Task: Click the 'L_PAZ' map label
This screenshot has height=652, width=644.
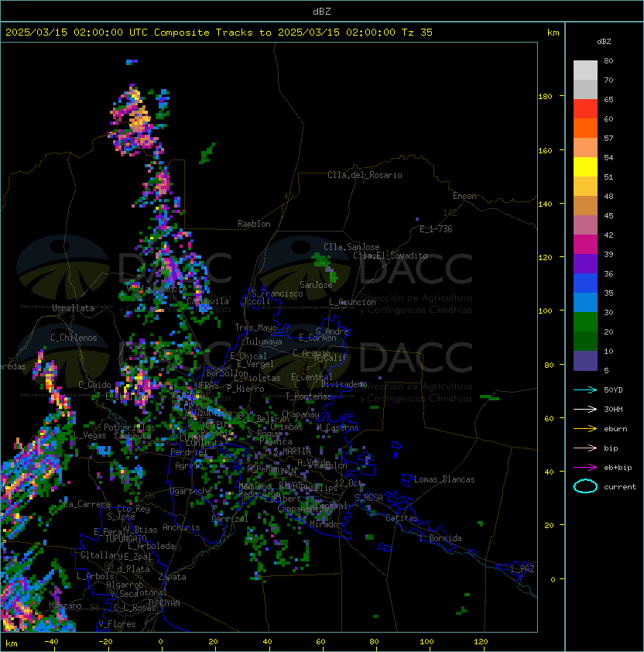Action: point(522,568)
